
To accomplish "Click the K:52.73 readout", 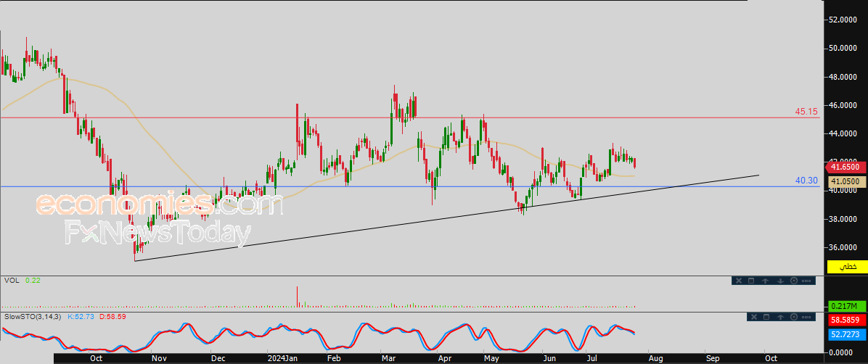I will pyautogui.click(x=82, y=316).
